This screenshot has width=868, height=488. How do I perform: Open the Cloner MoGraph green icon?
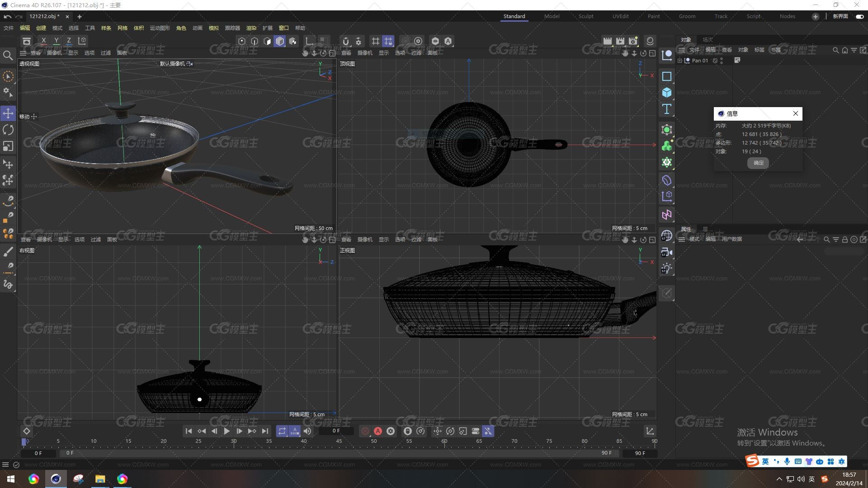click(x=667, y=146)
